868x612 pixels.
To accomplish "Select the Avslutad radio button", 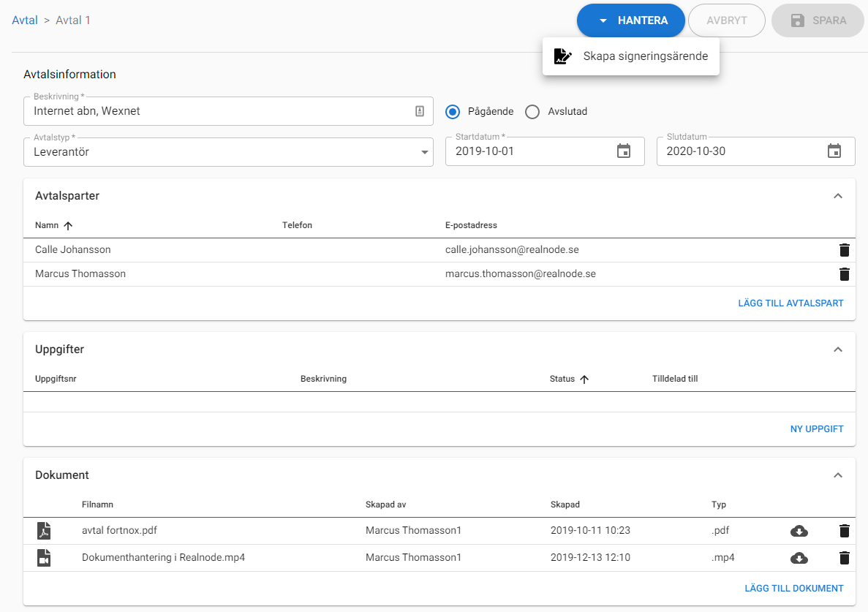I will coord(532,112).
